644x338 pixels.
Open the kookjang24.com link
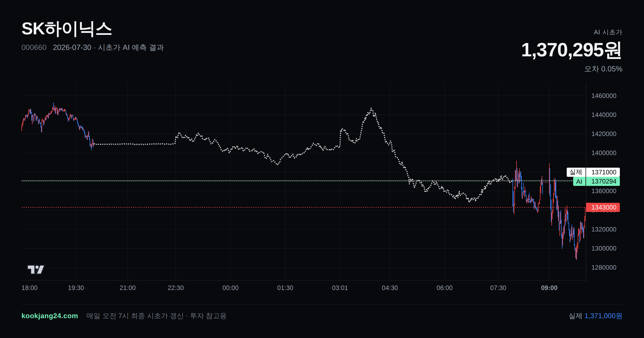click(50, 316)
